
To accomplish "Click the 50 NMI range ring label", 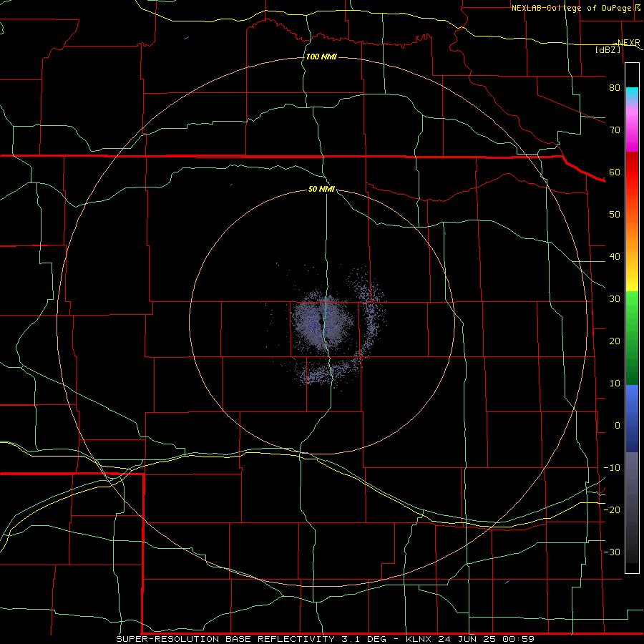I will point(321,189).
